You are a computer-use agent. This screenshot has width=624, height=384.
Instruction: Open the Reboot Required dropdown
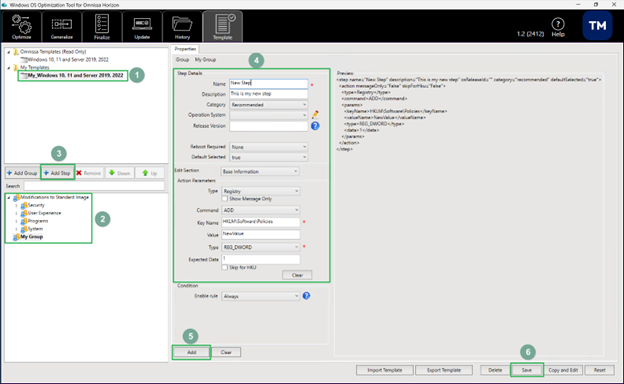click(269, 147)
